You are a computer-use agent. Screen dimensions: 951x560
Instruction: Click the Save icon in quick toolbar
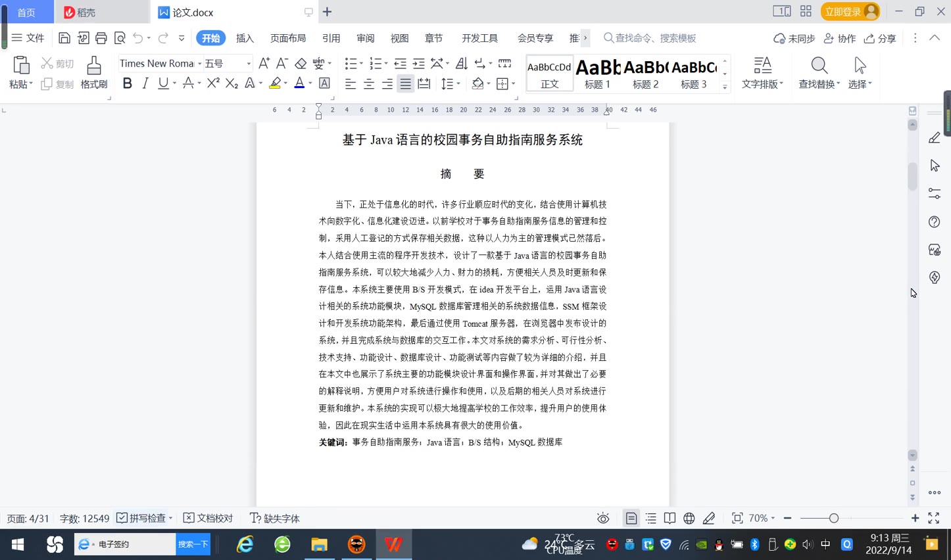point(64,38)
